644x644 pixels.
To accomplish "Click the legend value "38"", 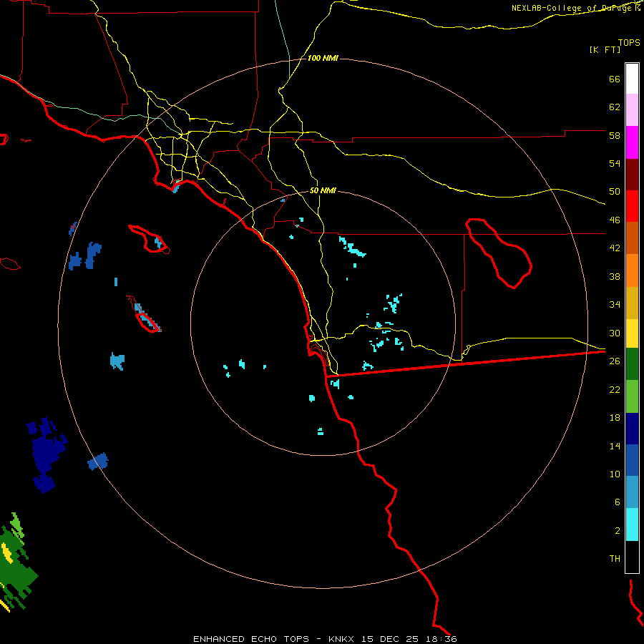I will pos(615,276).
